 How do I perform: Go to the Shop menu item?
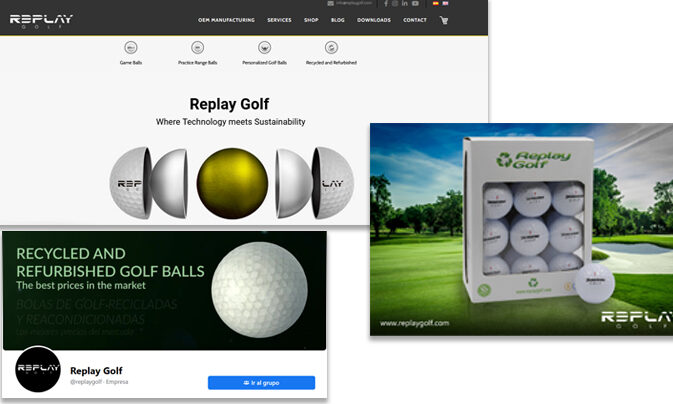coord(311,20)
